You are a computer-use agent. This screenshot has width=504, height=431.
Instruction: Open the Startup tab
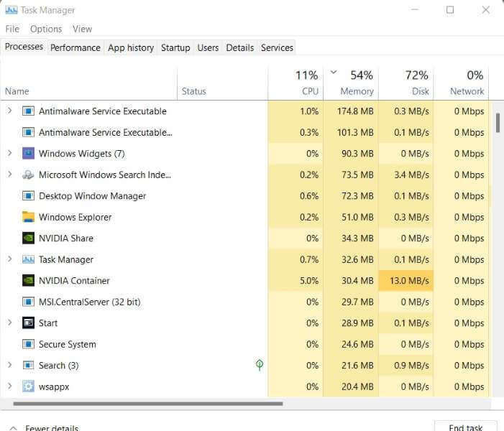coord(175,47)
